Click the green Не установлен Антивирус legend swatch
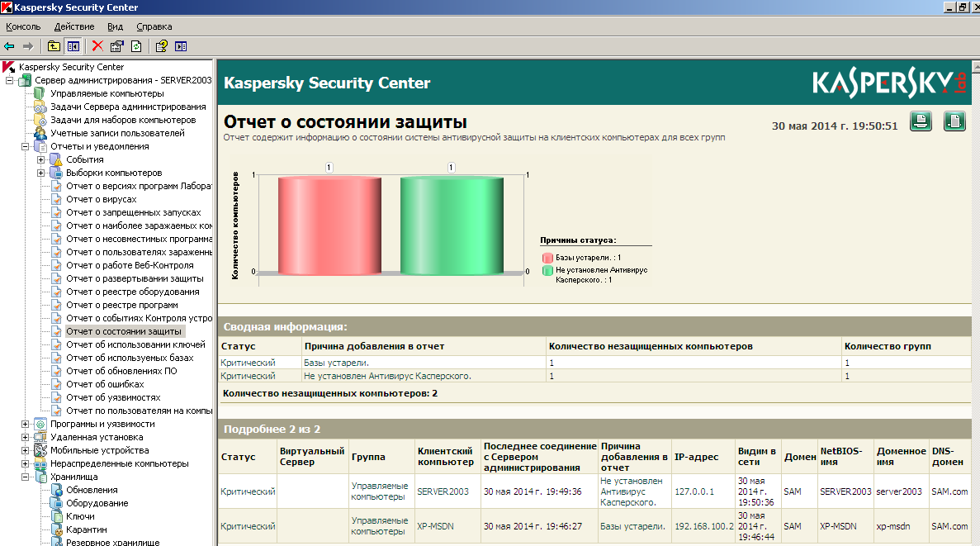 [547, 270]
